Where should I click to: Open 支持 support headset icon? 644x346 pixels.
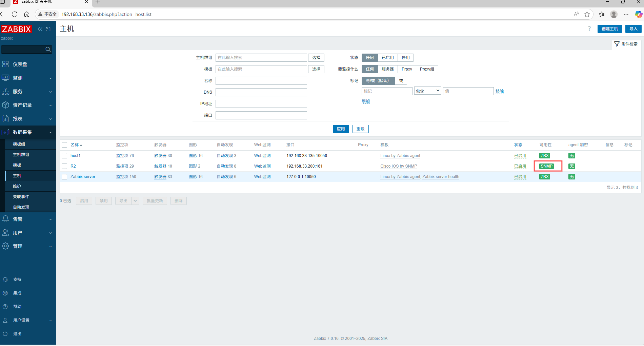tap(5, 280)
